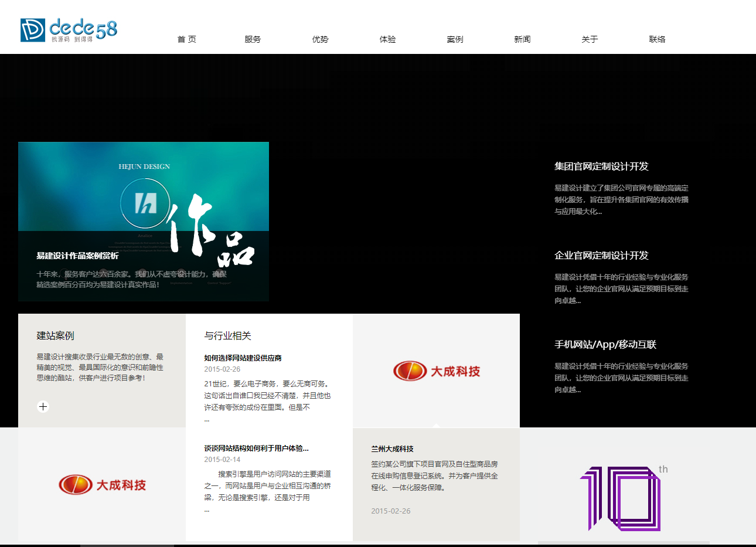
Task: Open the 新闻 navigation item
Action: [522, 39]
